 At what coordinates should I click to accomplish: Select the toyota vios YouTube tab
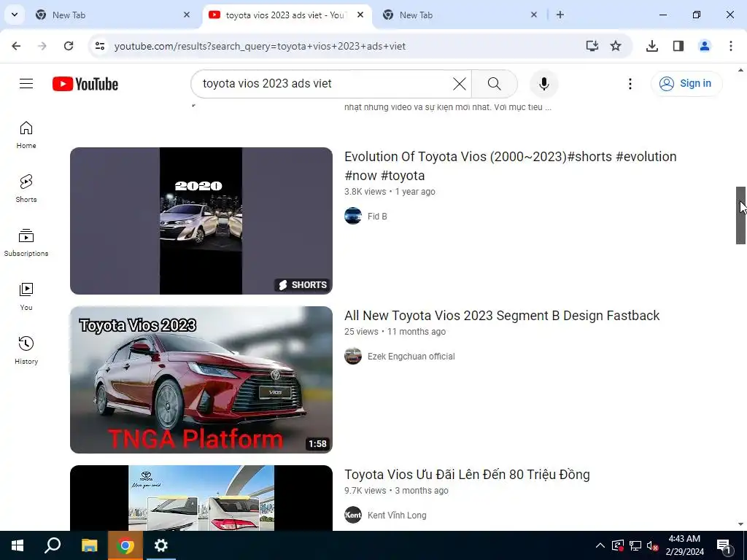point(287,15)
